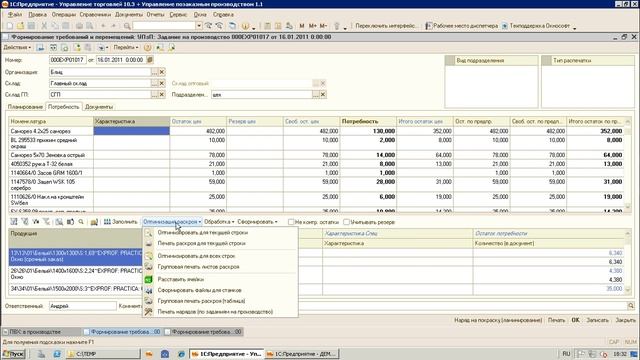Clear the Склад field with X button
The image size is (640, 360).
[x=162, y=83]
